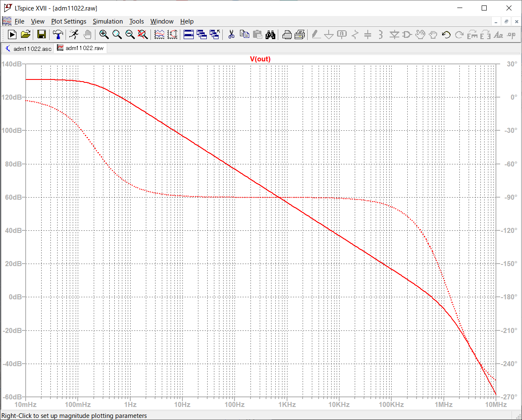Screen dimensions: 522x420
Task: Open the Window menu
Action: click(162, 21)
